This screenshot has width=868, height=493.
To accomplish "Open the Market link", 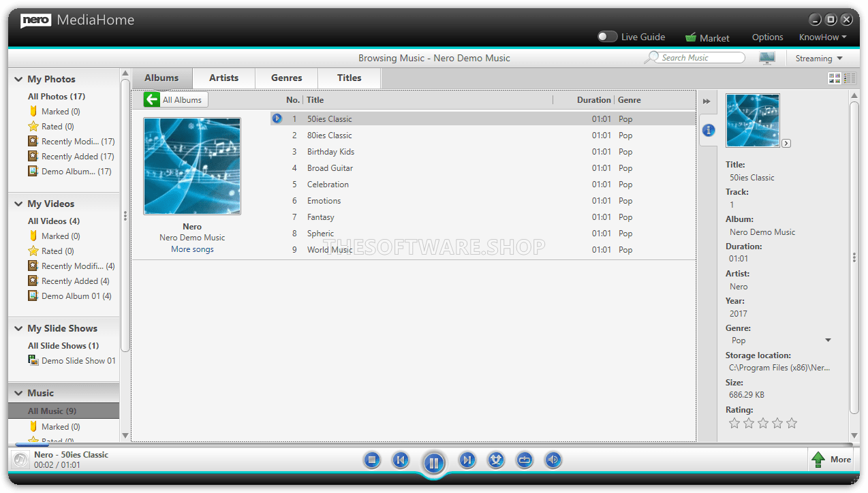I will [715, 38].
